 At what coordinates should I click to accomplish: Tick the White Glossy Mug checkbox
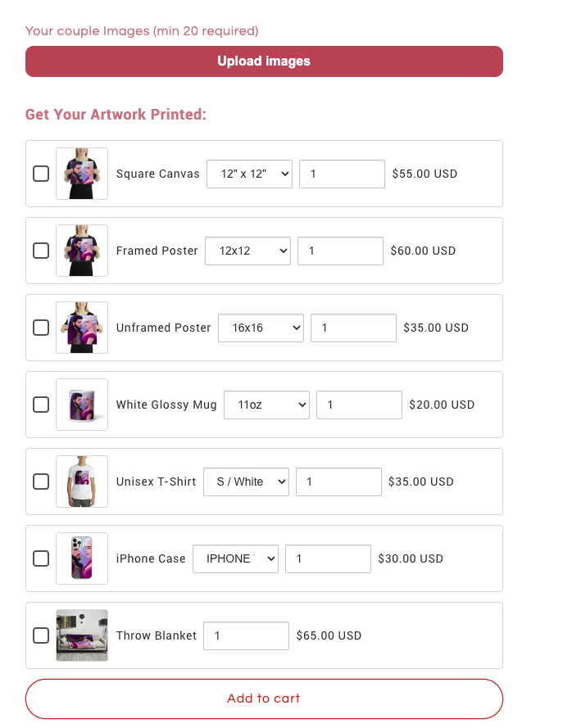41,405
